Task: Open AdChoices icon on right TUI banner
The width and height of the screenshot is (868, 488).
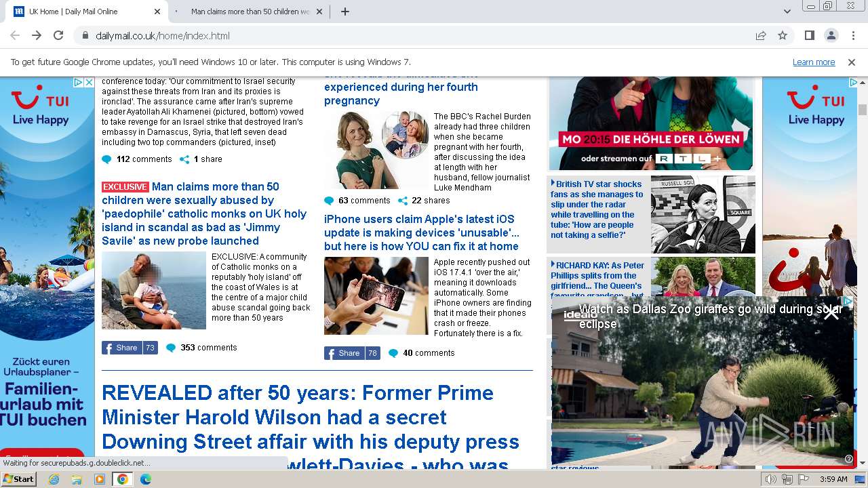Action: pyautogui.click(x=852, y=82)
